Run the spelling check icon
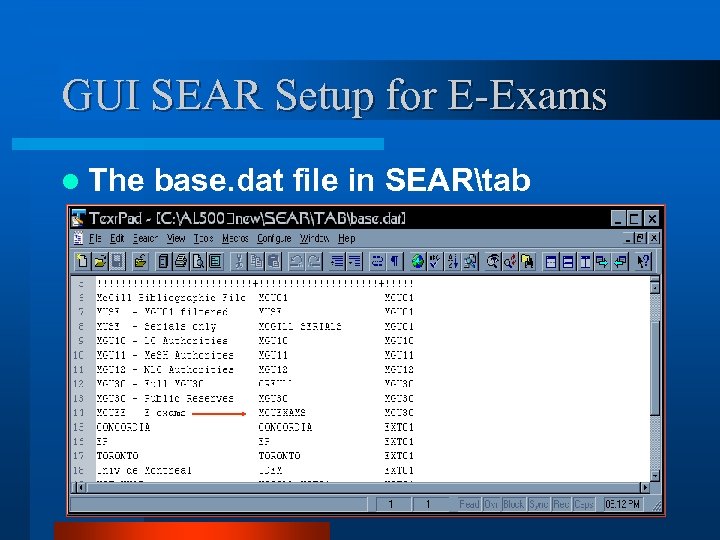The image size is (720, 540). click(x=435, y=262)
